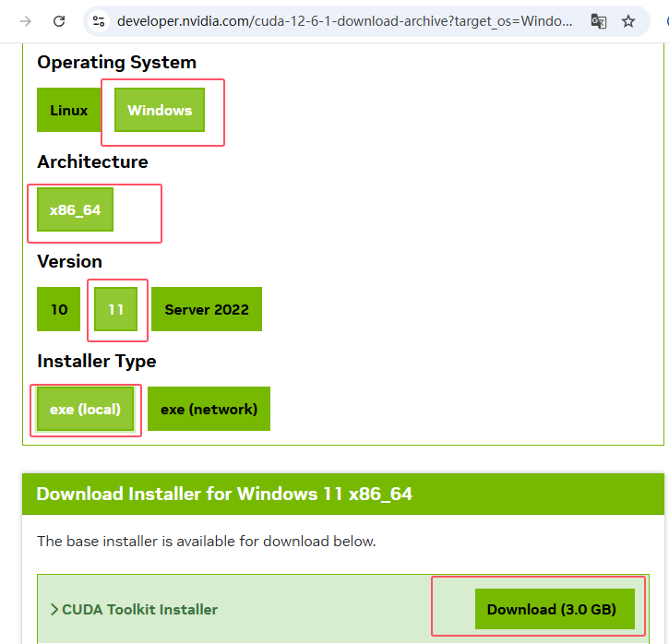669x644 pixels.
Task: Open site information icon in address bar
Action: coord(99,21)
